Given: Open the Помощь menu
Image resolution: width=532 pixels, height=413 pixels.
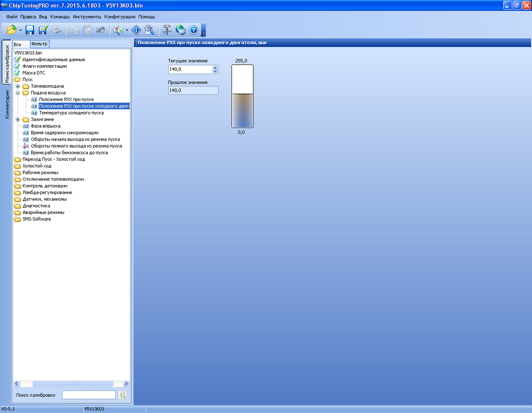Looking at the screenshot, I should tap(146, 17).
